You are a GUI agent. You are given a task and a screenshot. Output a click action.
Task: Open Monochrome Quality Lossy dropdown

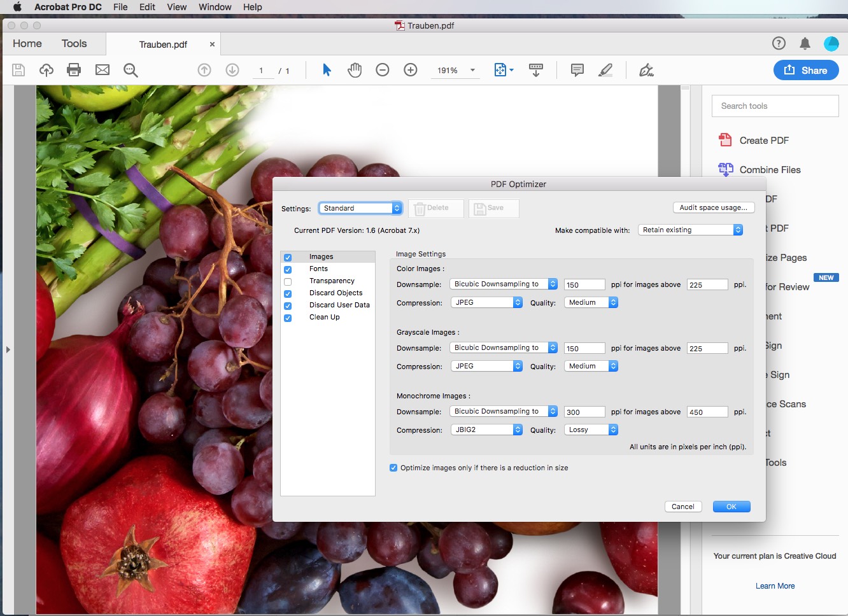point(591,430)
